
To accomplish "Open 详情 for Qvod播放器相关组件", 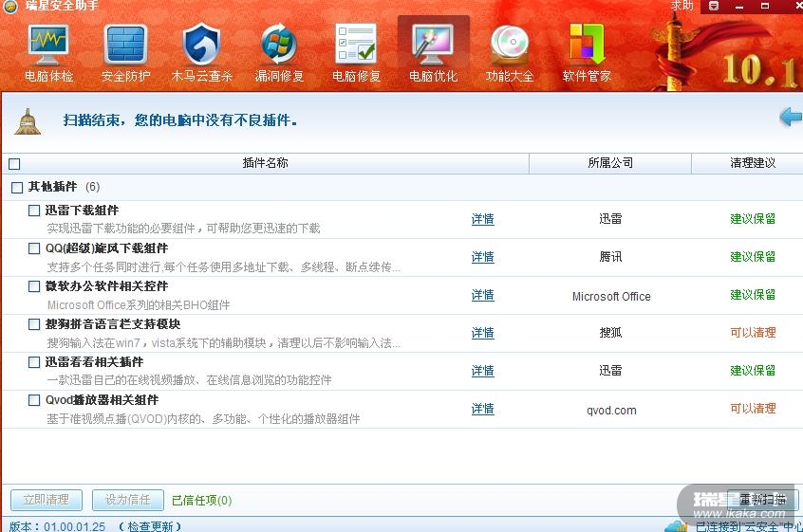I will pos(482,409).
